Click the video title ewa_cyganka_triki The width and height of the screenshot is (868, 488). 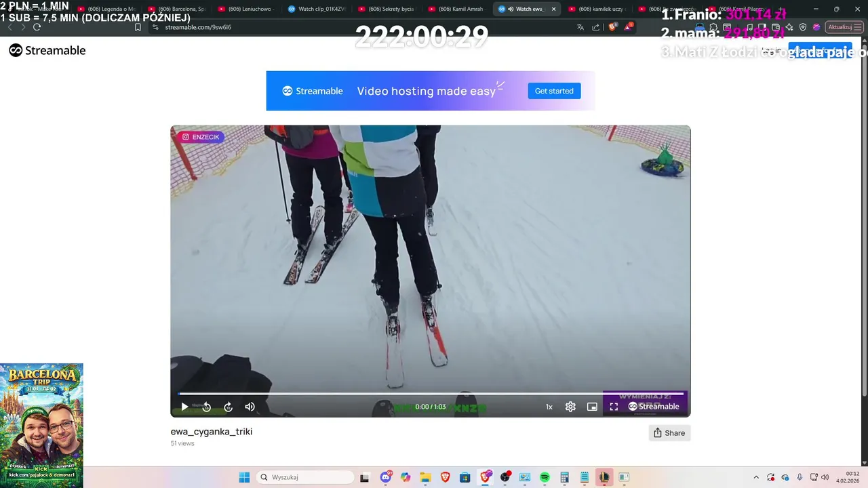click(x=212, y=432)
